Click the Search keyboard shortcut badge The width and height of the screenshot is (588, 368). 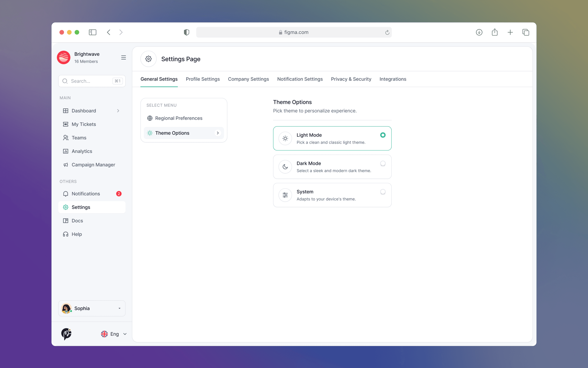(x=118, y=81)
